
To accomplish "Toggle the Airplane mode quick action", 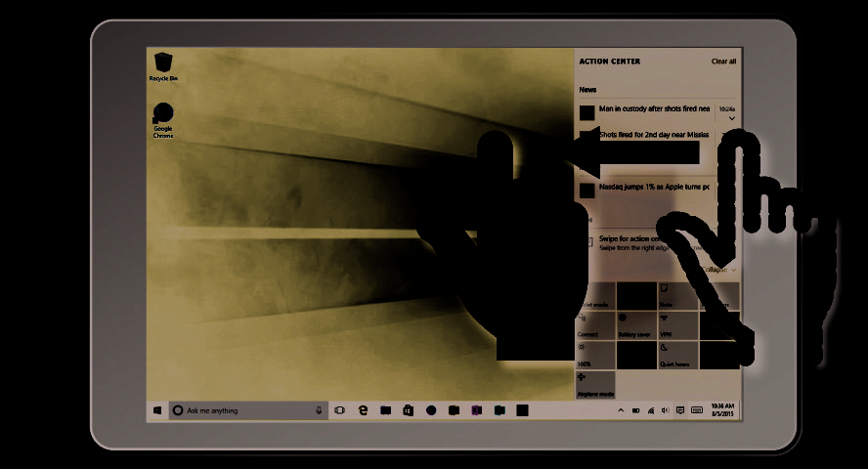I will tap(595, 385).
